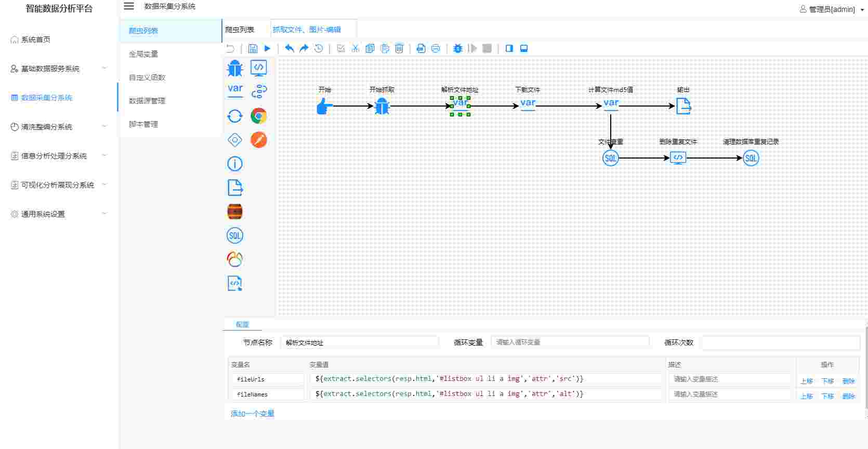Switch to the 爬虫列表 page tab

click(x=240, y=30)
